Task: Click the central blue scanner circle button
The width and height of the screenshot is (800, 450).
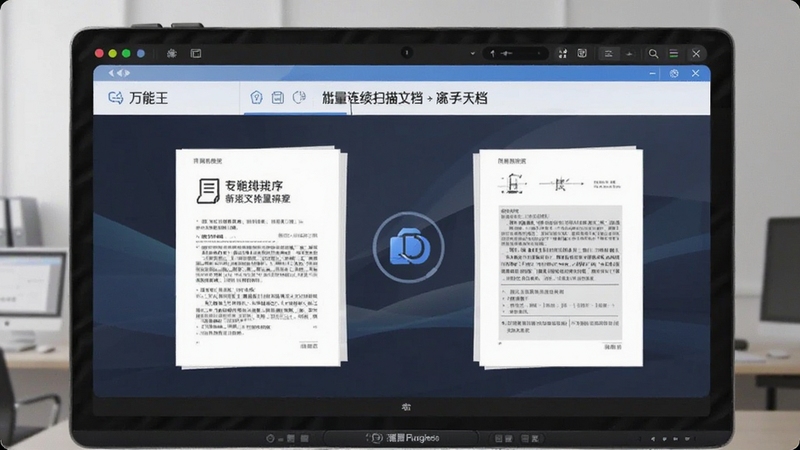Action: coord(408,247)
